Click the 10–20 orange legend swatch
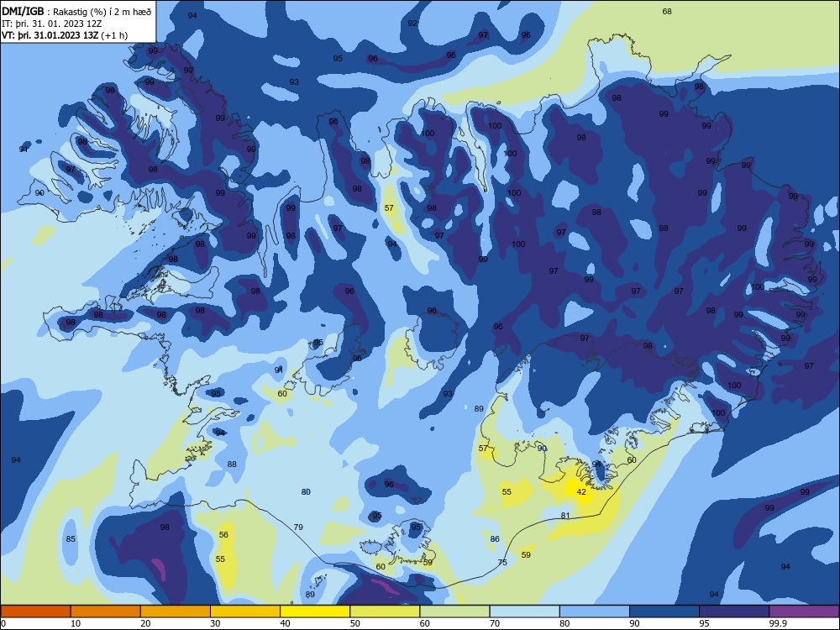This screenshot has width=840, height=630. pyautogui.click(x=106, y=612)
